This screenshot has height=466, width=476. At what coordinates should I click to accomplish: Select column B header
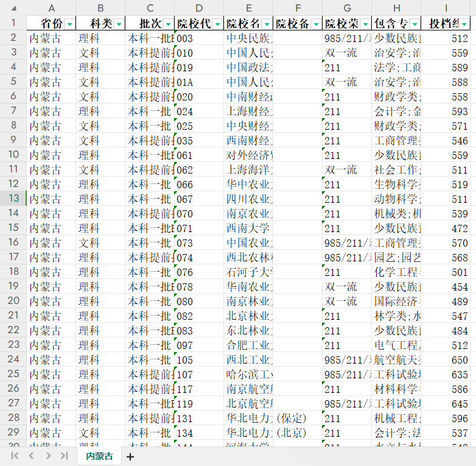click(100, 8)
